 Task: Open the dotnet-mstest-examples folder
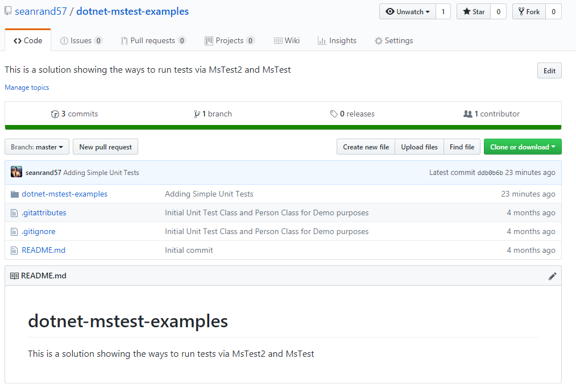tap(65, 194)
